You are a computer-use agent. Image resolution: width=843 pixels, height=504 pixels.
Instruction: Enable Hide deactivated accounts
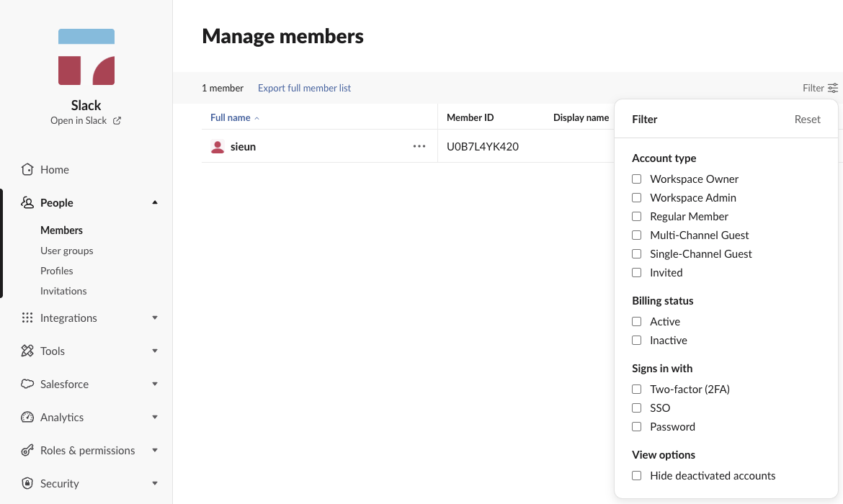(x=636, y=476)
